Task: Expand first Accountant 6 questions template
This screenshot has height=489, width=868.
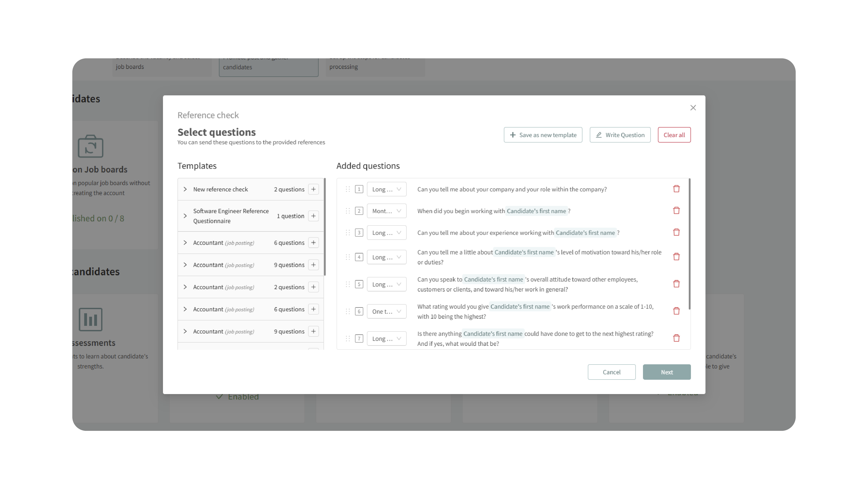Action: point(185,242)
